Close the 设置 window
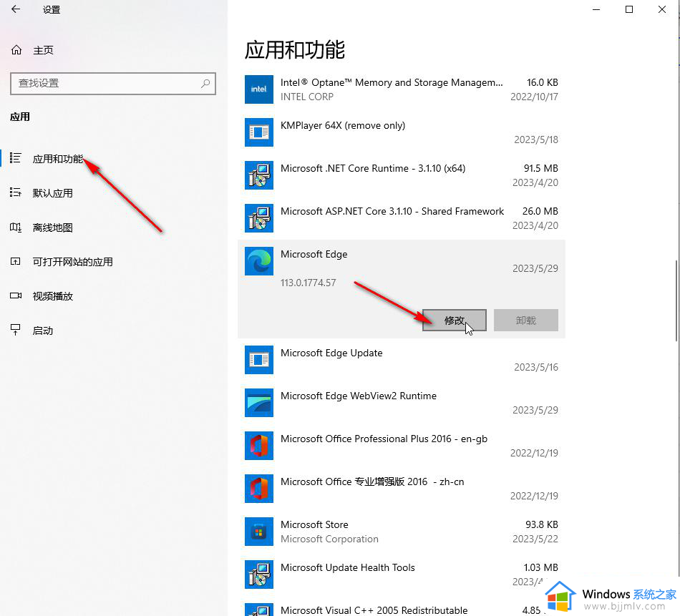Viewport: 680px width, 616px height. coord(662,9)
